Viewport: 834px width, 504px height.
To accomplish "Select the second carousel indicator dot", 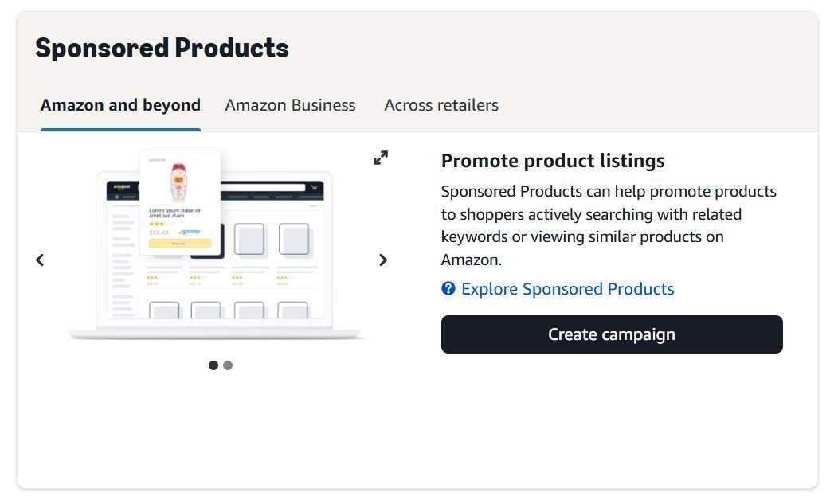I will click(x=228, y=365).
